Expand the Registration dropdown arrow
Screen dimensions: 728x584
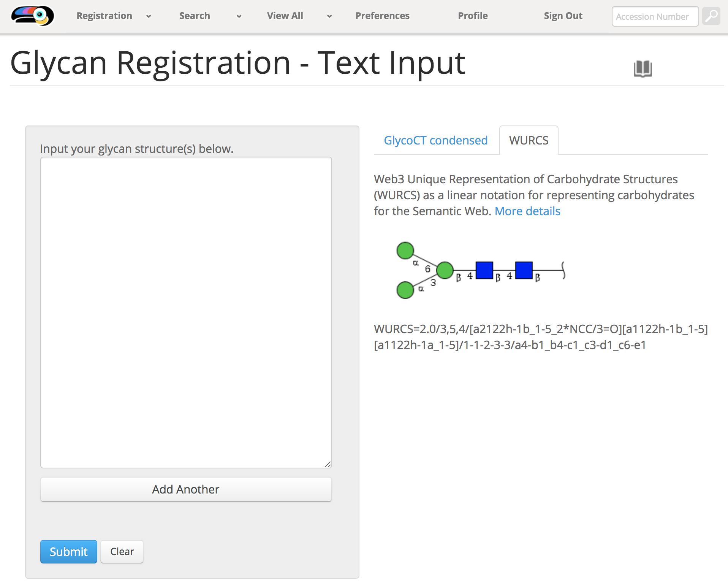(x=149, y=16)
